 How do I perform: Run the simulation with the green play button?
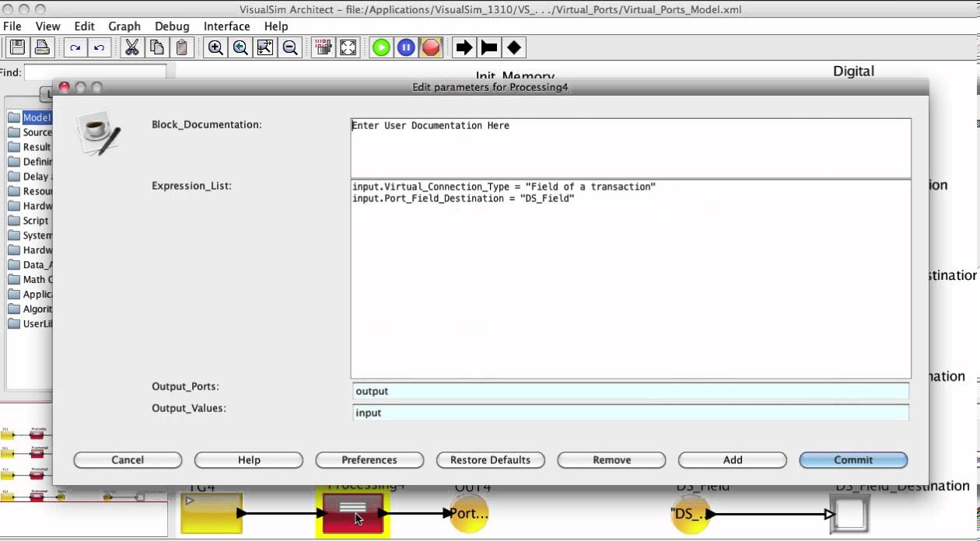(x=381, y=47)
